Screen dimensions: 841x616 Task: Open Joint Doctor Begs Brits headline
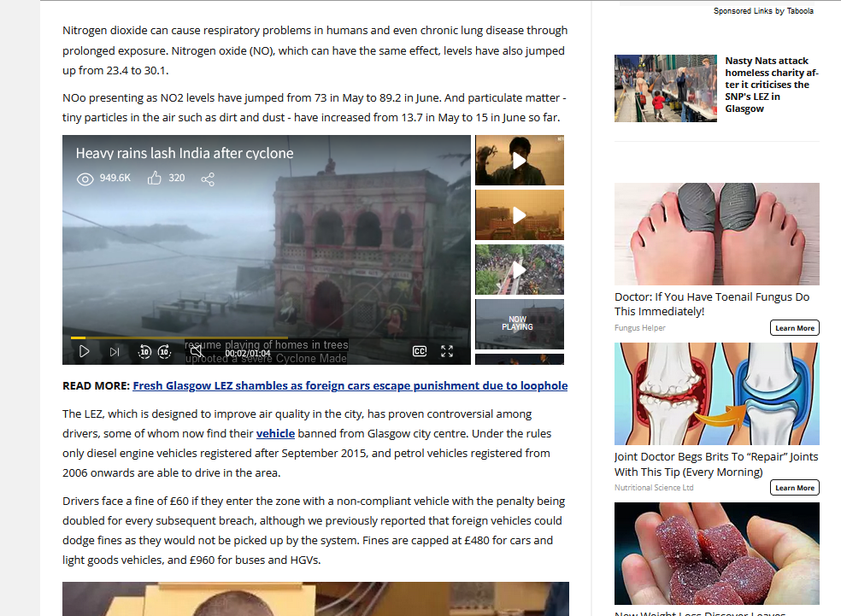pos(716,464)
